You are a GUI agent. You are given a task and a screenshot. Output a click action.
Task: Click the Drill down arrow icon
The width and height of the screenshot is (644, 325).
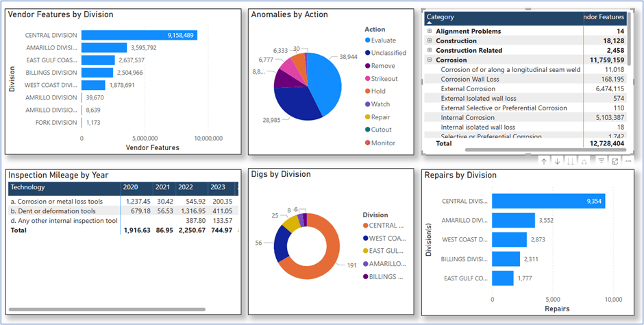558,161
